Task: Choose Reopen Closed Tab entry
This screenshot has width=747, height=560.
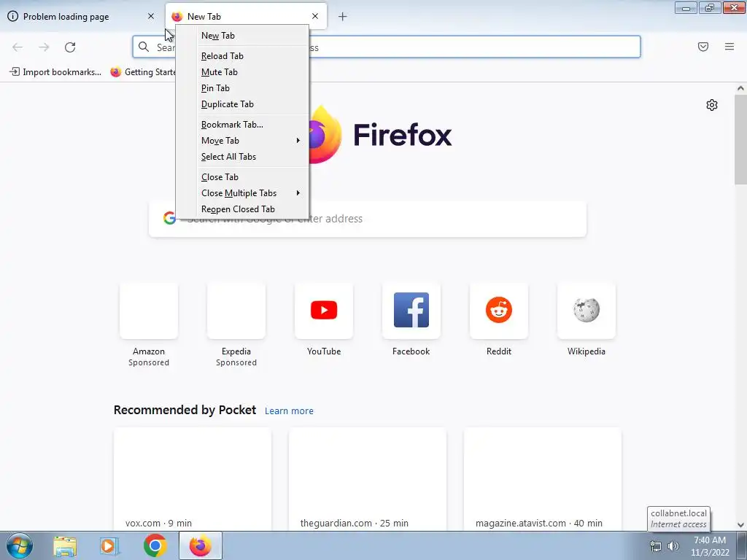Action: coord(242,209)
